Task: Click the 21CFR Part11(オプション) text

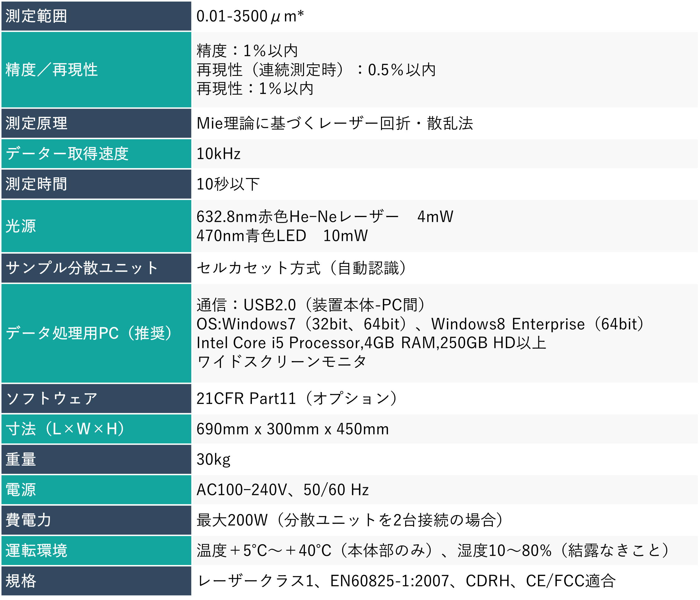Action: tap(297, 398)
